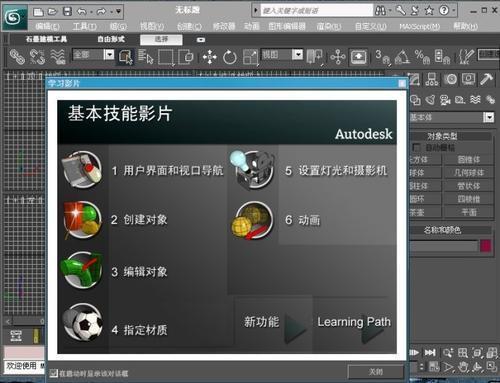Select the Select and Move tool

click(x=210, y=57)
